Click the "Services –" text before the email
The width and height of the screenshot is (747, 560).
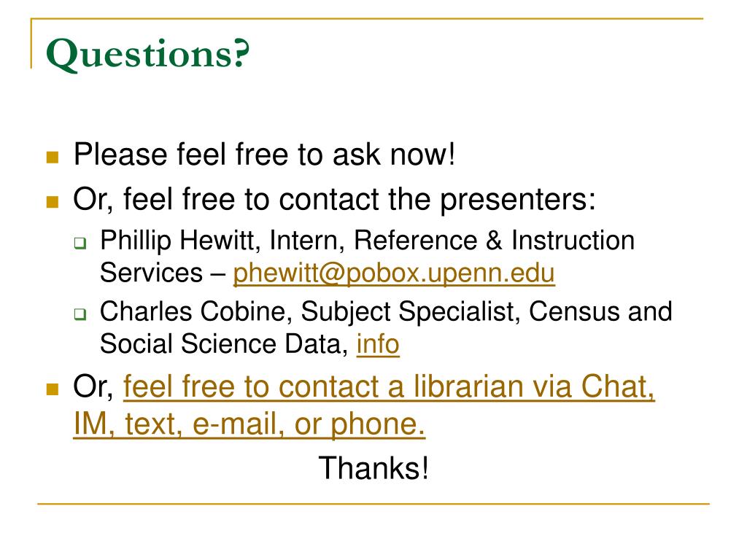pos(163,273)
